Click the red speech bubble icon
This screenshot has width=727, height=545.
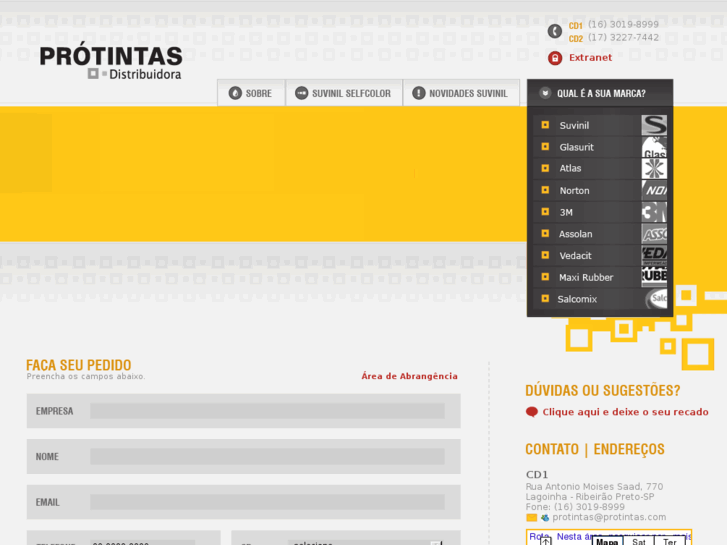(532, 412)
